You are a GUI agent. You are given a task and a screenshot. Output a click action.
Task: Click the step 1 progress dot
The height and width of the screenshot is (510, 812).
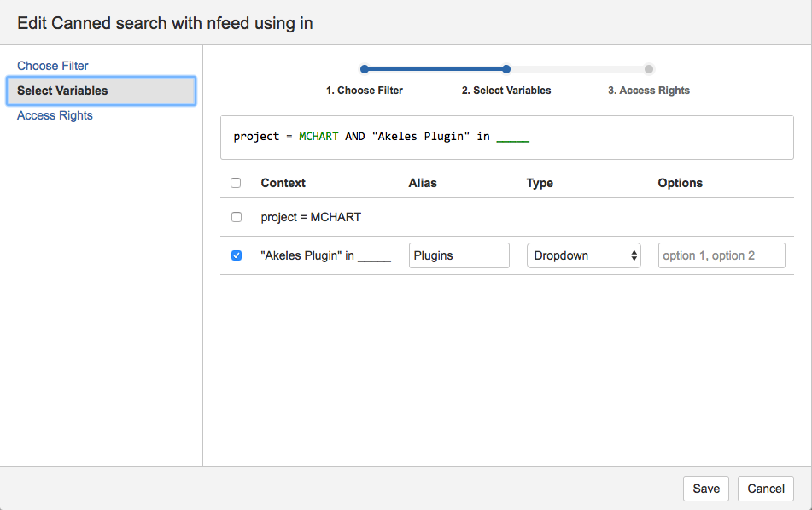pos(364,68)
